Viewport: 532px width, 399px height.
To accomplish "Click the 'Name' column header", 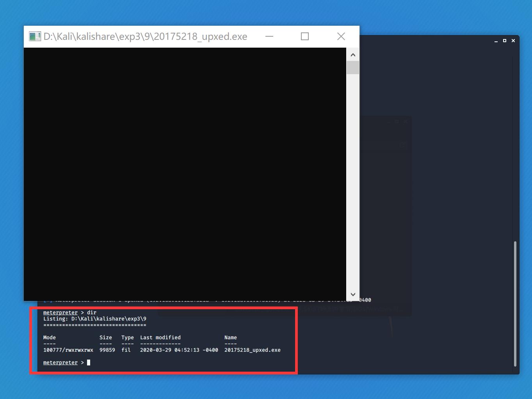I will click(x=231, y=338).
